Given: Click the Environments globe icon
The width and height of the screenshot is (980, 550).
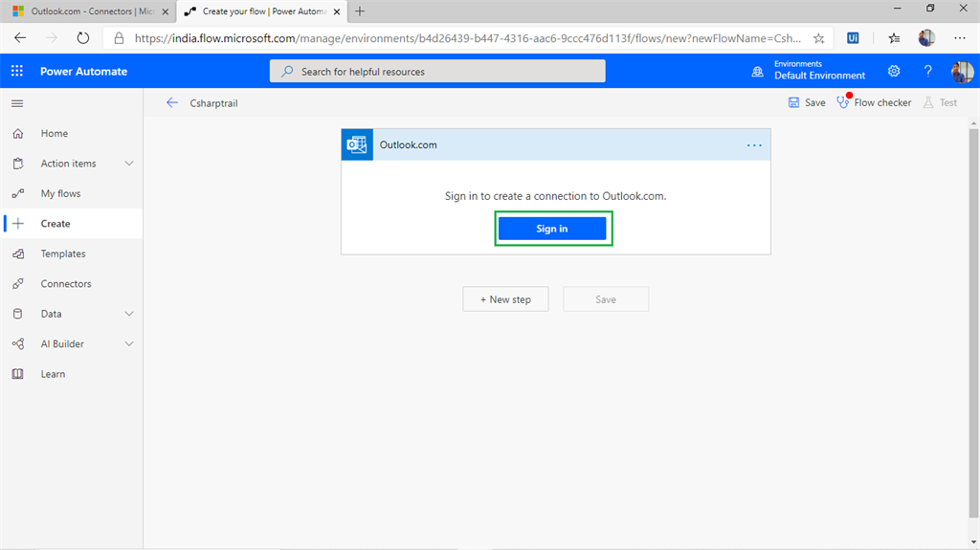Looking at the screenshot, I should coord(758,71).
